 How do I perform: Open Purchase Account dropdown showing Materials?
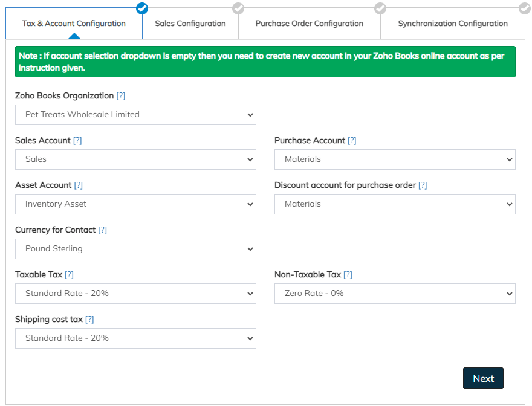(x=395, y=159)
